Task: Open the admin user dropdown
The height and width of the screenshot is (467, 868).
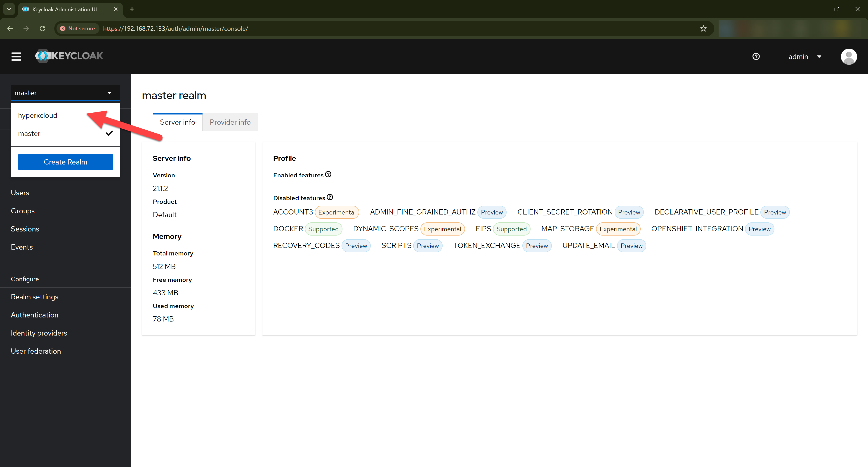Action: [805, 57]
